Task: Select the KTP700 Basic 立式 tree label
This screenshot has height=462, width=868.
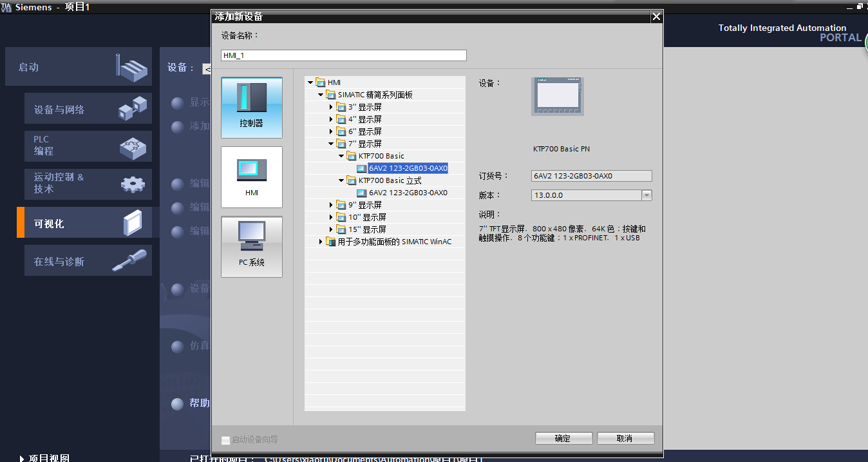Action: tap(390, 180)
